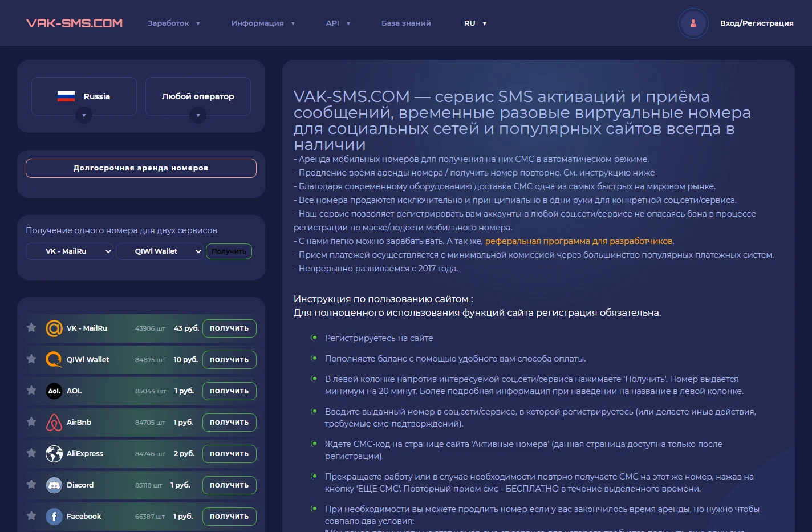Screen dimensions: 812x532
Task: Click the AliExpress service name
Action: pos(85,454)
